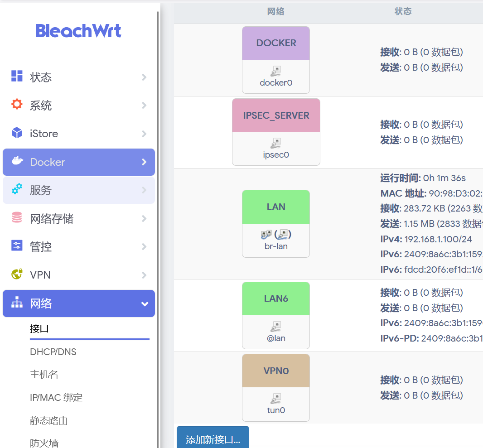
Task: Click the BleachWrt logo link
Action: pos(78,31)
